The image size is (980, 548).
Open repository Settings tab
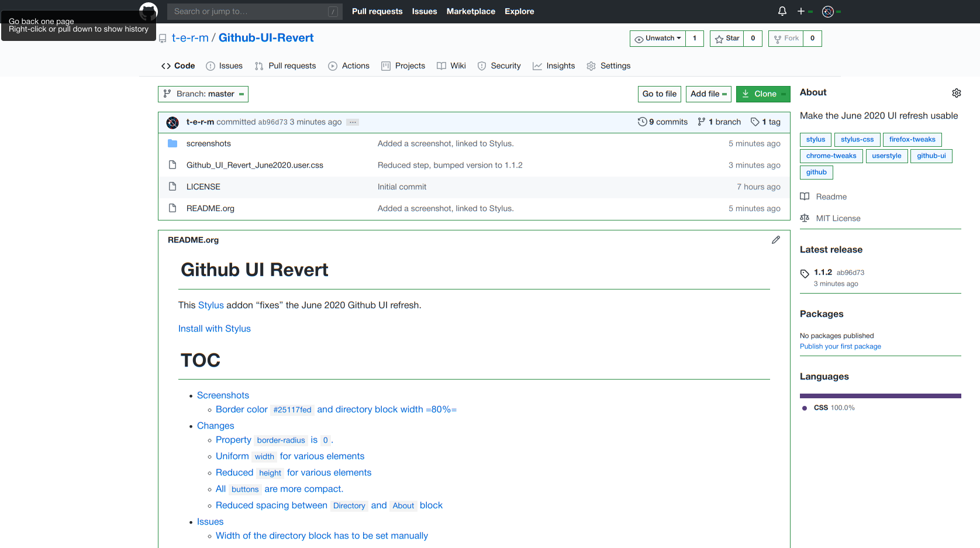[x=608, y=66]
